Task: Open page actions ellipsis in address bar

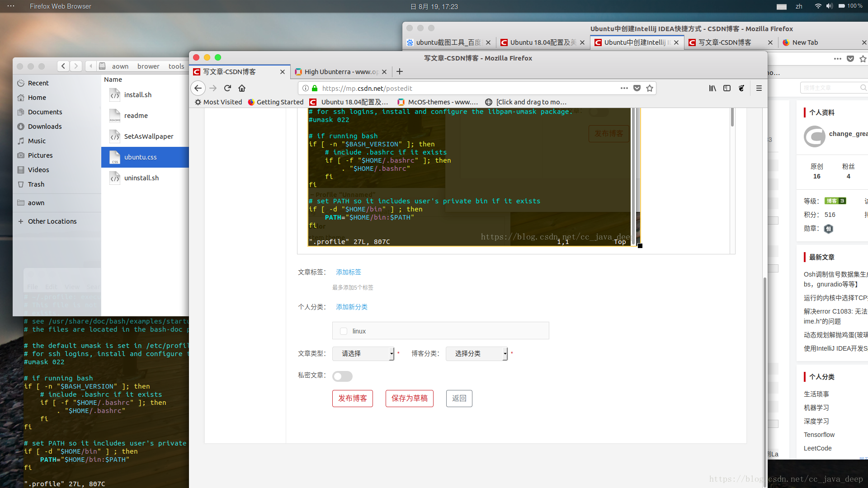Action: click(x=624, y=88)
